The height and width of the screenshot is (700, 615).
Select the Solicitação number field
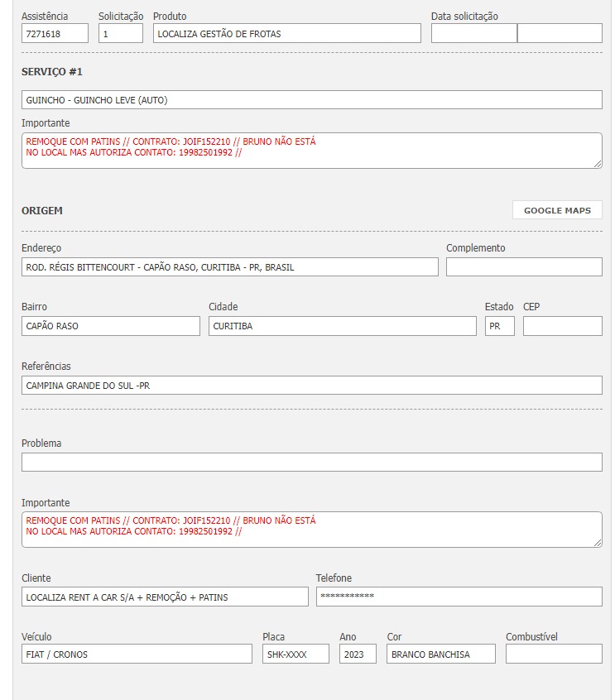coord(121,34)
